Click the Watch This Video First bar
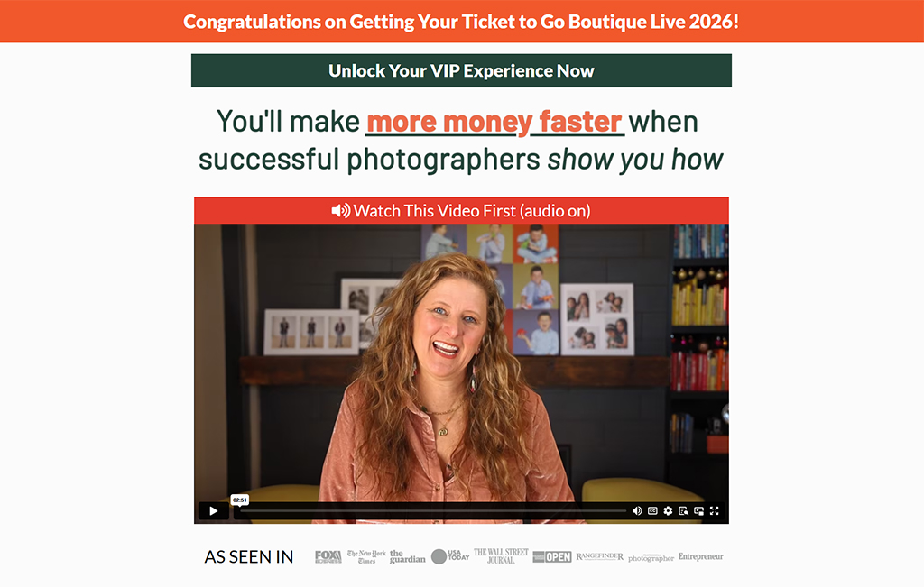Viewport: 924px width, 587px height. pyautogui.click(x=461, y=211)
